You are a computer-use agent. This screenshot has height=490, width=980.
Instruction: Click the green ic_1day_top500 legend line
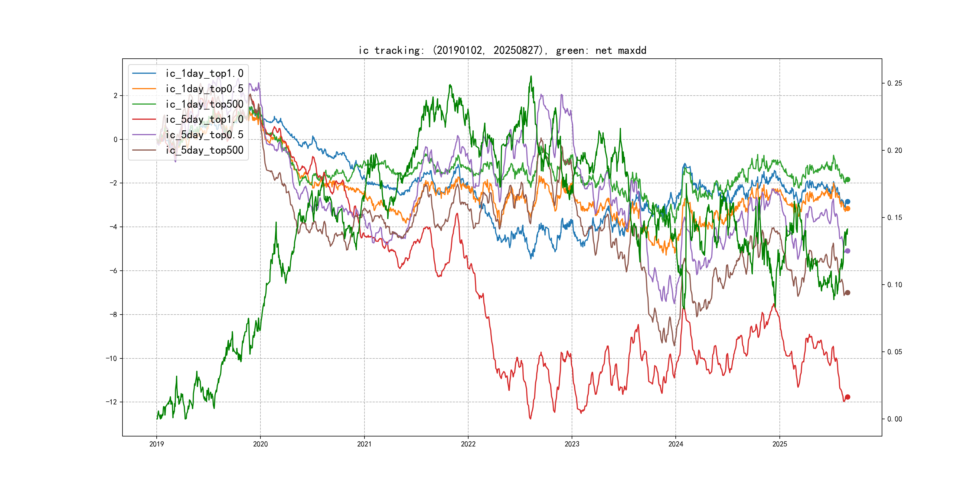point(144,104)
